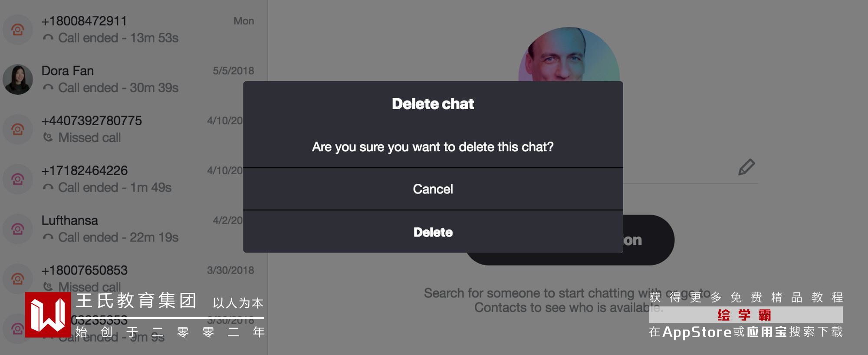Click phone avatar icon for +18008472911

tap(18, 30)
